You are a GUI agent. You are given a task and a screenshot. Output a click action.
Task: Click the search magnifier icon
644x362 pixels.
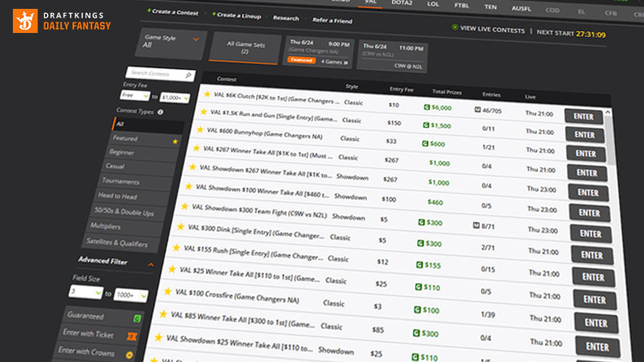click(188, 75)
